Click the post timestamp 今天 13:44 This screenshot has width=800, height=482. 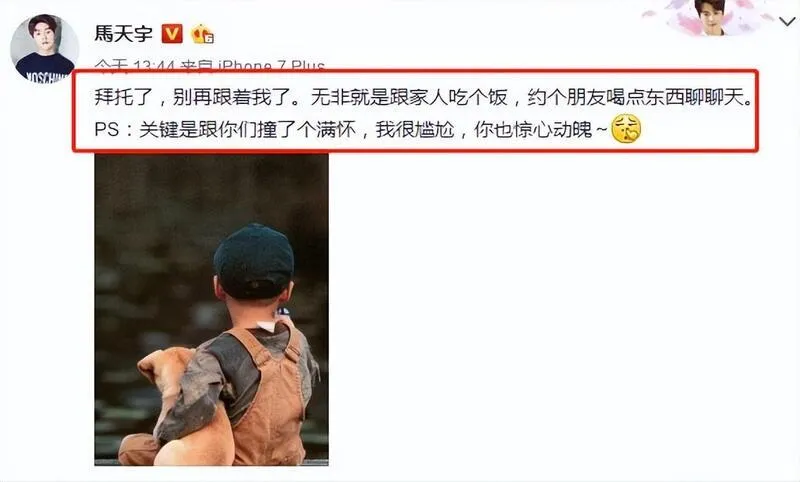coord(135,66)
